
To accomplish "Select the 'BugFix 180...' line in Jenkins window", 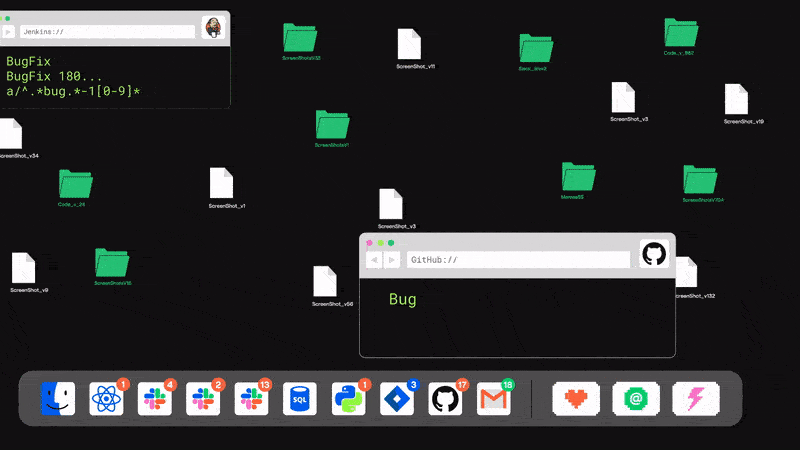I will (x=54, y=77).
